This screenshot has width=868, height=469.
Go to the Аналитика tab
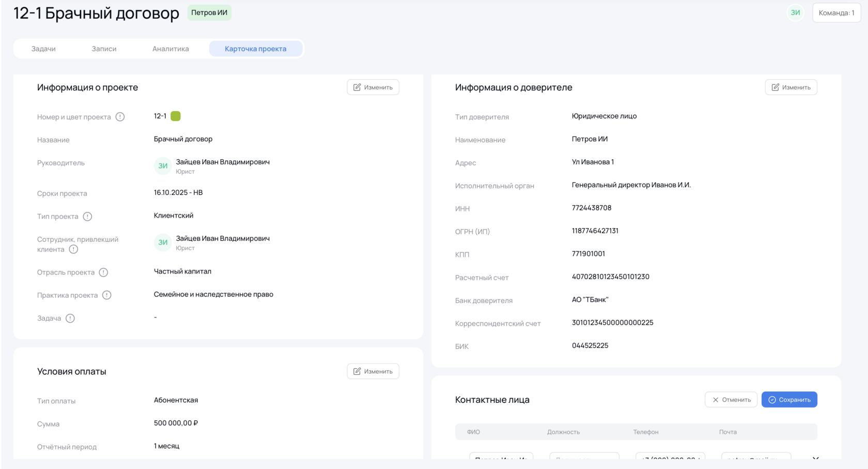coord(171,49)
